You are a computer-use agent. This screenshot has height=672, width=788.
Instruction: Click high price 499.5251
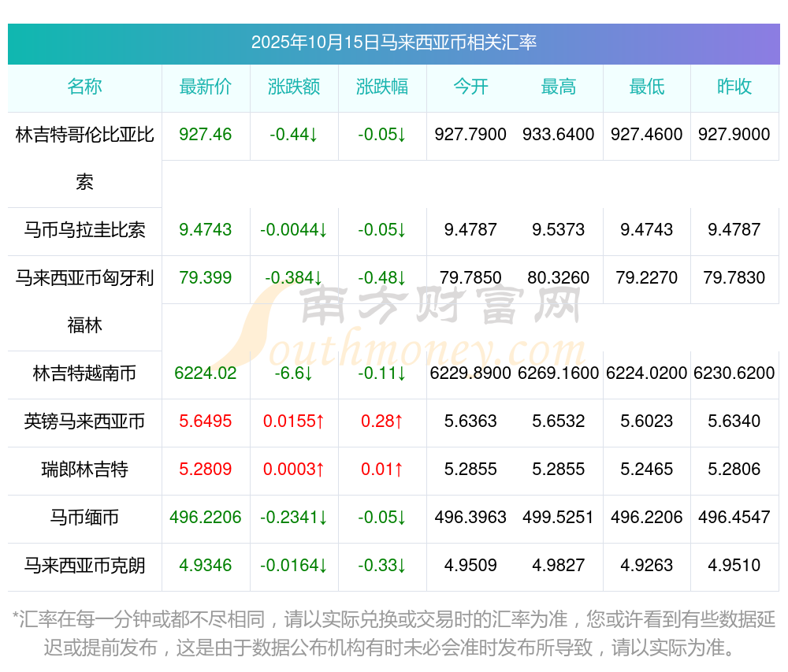(559, 518)
